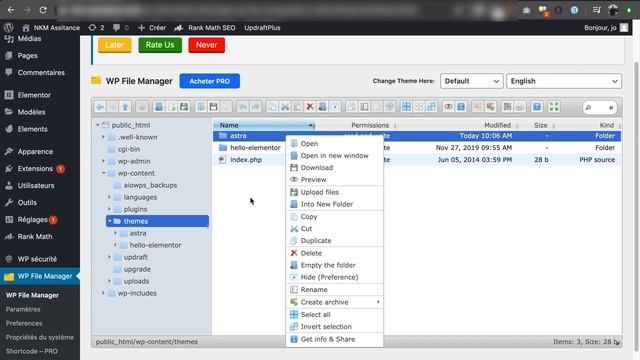The image size is (640, 360).
Task: Select the cgi-bin folder in tree
Action: click(129, 149)
